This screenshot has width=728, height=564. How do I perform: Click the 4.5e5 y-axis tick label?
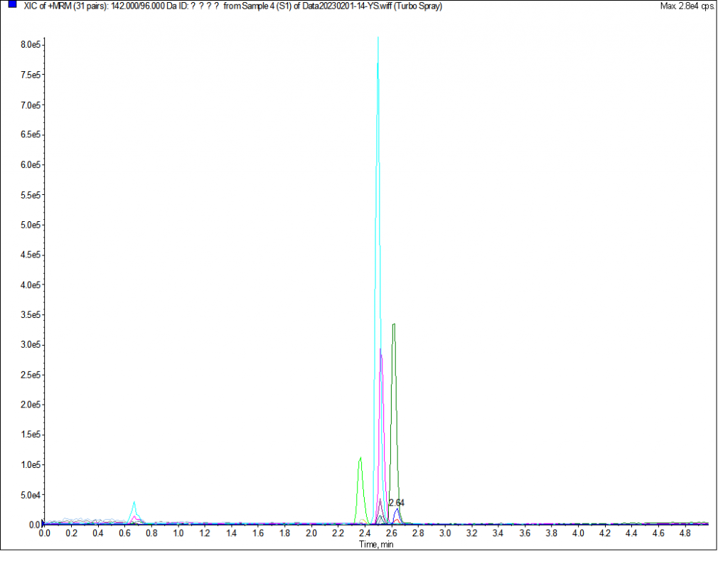[31, 255]
